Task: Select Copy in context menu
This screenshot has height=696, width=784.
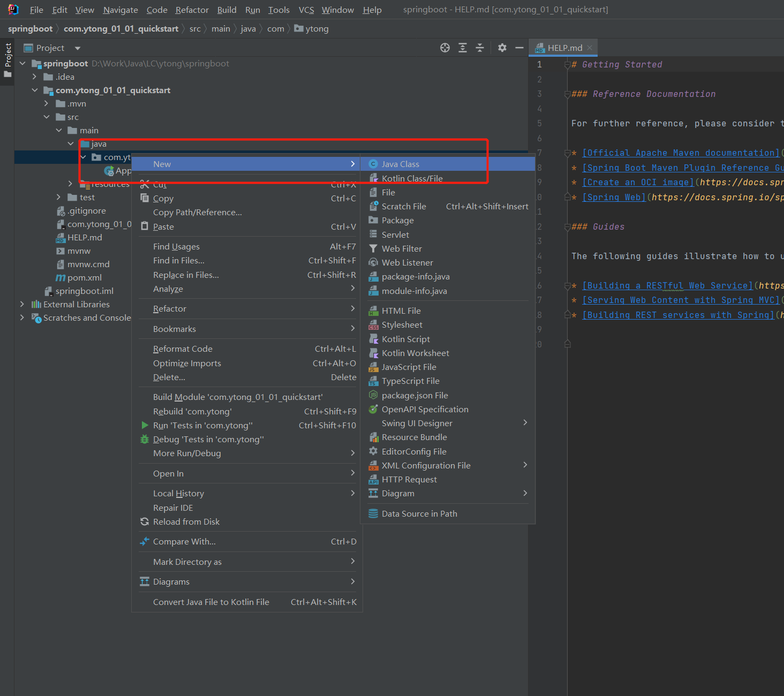Action: click(x=247, y=198)
